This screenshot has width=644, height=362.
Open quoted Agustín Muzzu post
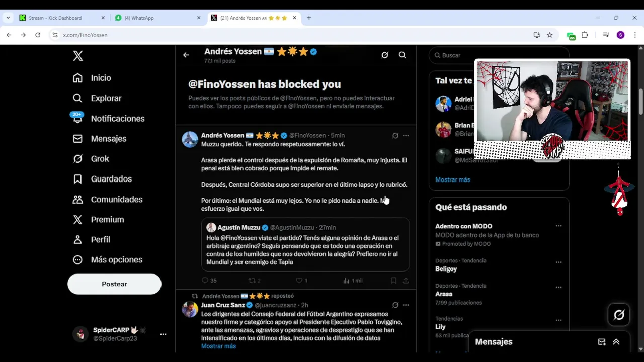click(x=305, y=244)
